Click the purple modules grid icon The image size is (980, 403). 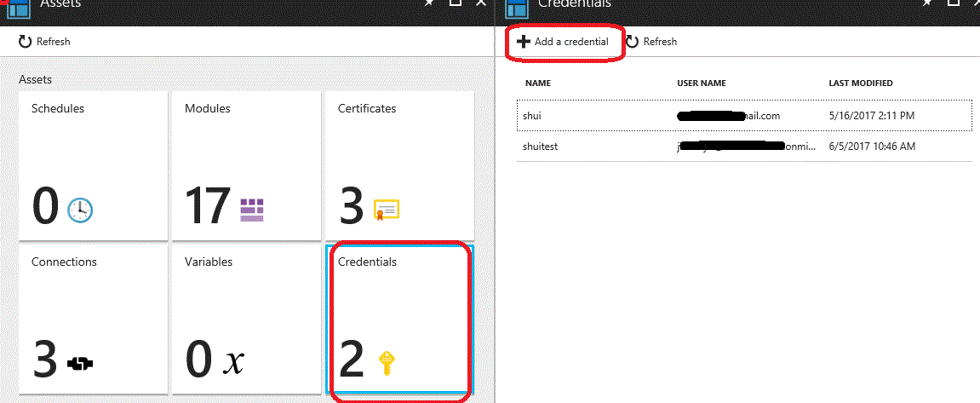coord(253,210)
